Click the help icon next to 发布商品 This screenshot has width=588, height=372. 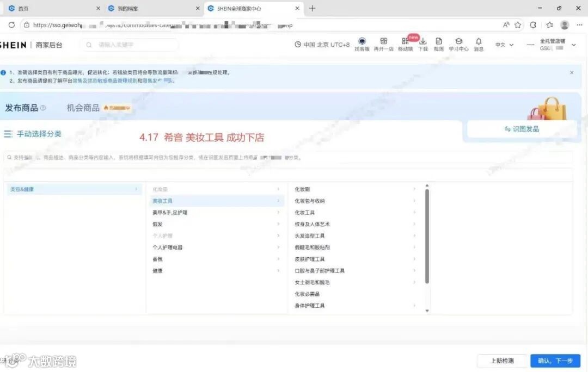[43, 108]
